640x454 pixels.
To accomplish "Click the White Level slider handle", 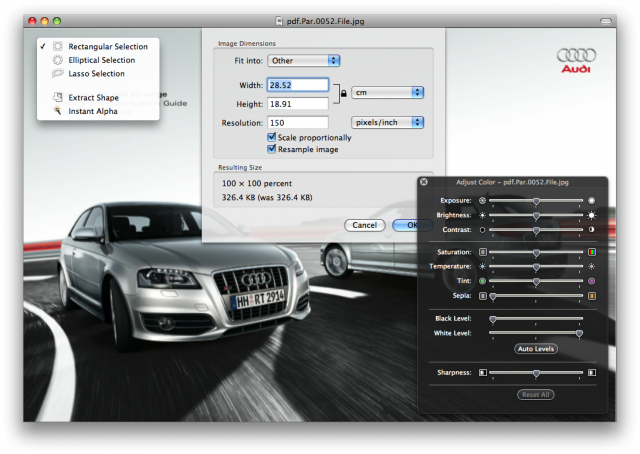I will 579,333.
